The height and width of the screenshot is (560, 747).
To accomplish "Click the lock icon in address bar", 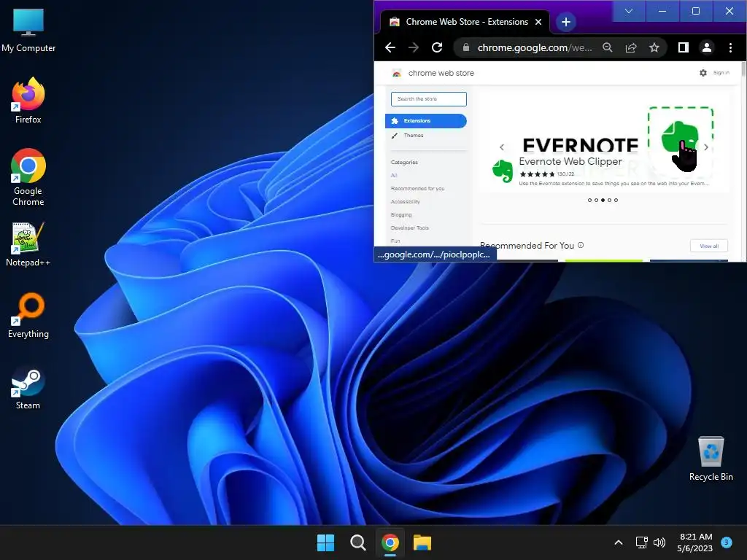I will [x=466, y=47].
